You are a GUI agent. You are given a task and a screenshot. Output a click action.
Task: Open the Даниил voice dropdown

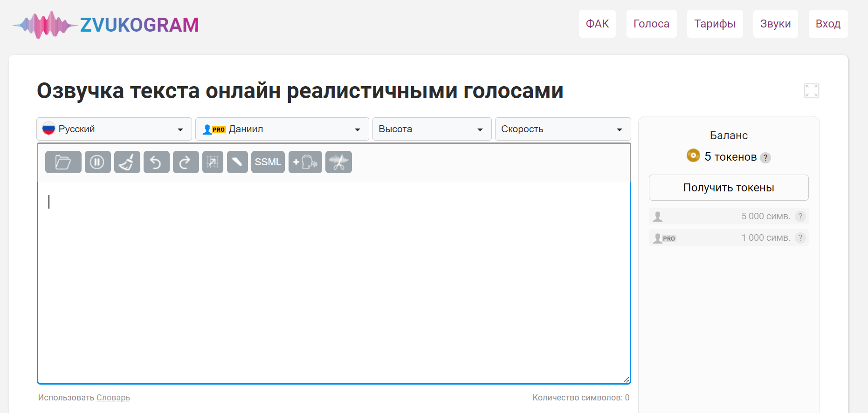click(282, 129)
